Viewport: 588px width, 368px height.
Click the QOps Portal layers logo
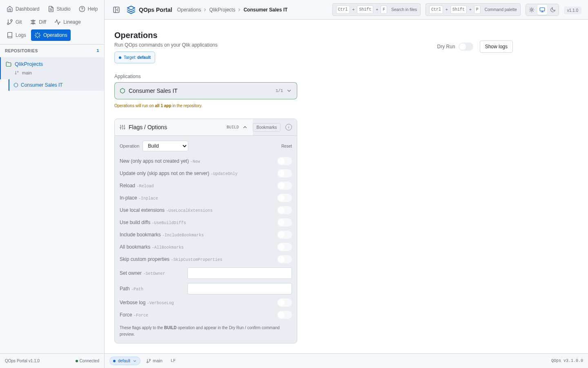131,10
